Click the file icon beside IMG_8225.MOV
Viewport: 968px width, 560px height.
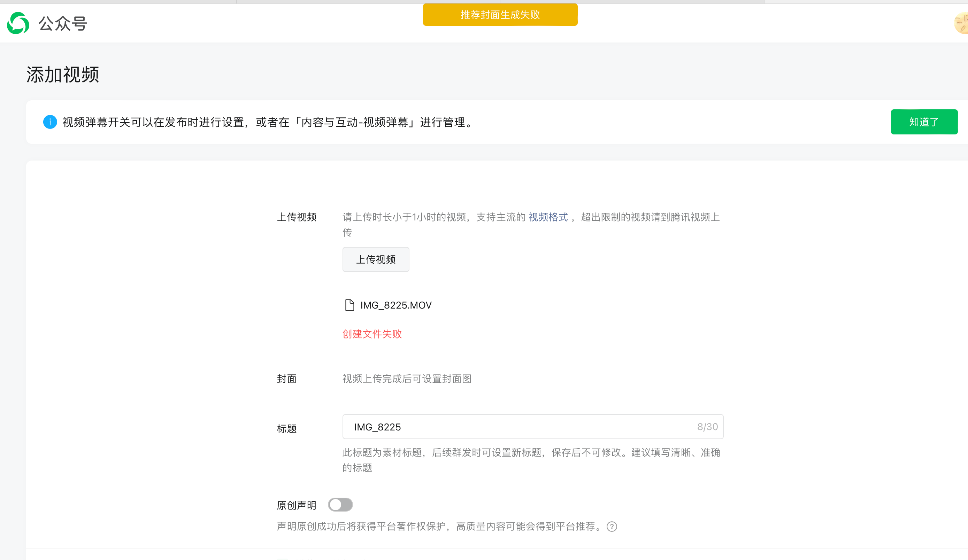(x=349, y=305)
